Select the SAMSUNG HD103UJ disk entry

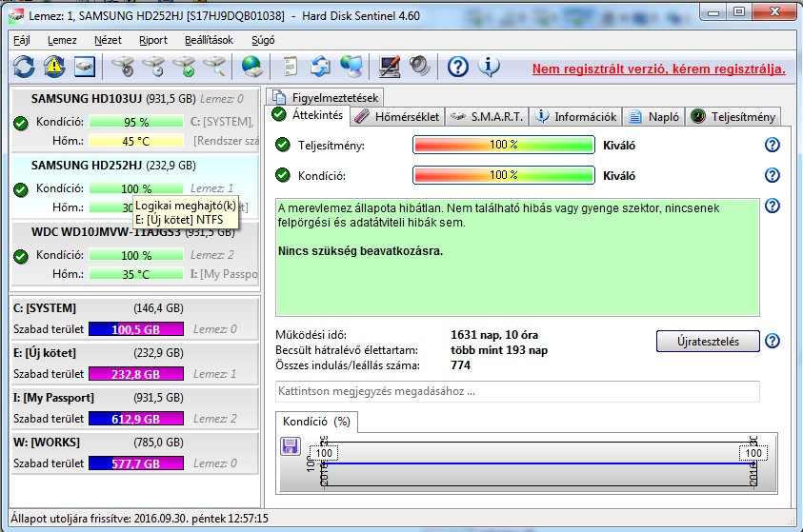(x=135, y=120)
